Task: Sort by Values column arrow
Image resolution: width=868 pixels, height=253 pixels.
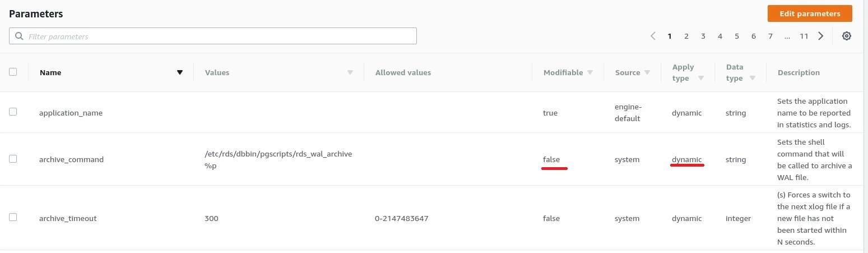Action: [x=350, y=72]
